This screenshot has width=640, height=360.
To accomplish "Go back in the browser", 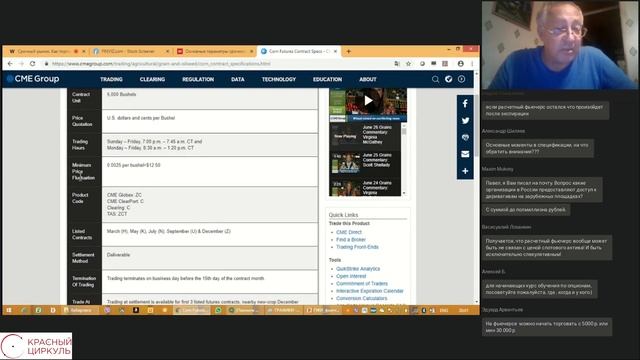I will pos(10,64).
